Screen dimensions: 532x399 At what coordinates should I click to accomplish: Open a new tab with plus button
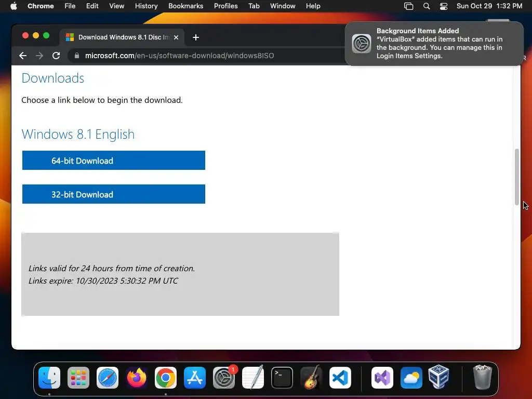click(196, 37)
